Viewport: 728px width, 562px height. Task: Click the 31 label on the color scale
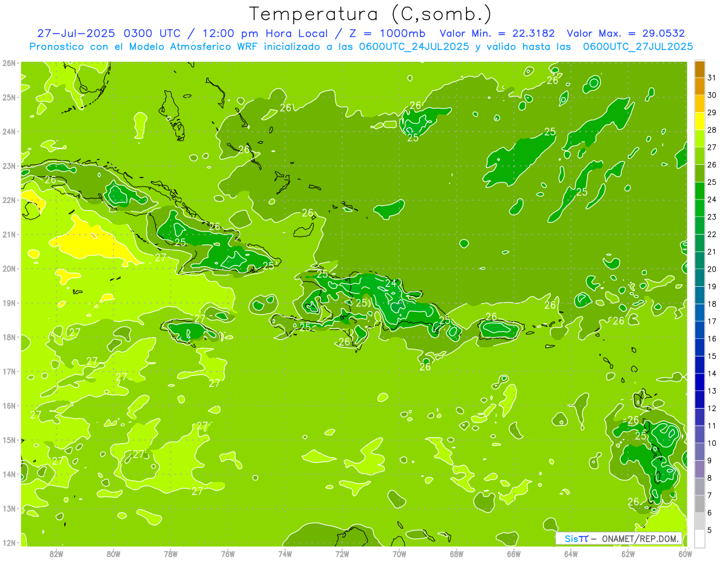coord(712,78)
